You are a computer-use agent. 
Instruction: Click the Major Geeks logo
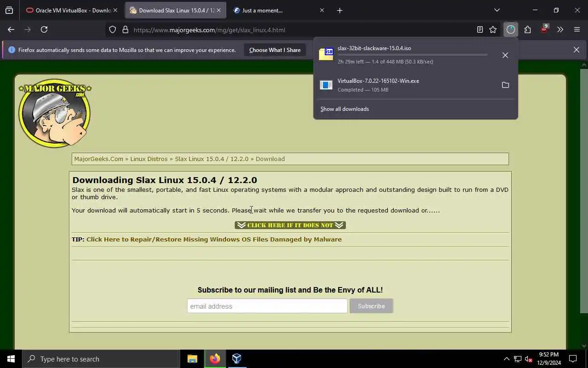pos(55,113)
